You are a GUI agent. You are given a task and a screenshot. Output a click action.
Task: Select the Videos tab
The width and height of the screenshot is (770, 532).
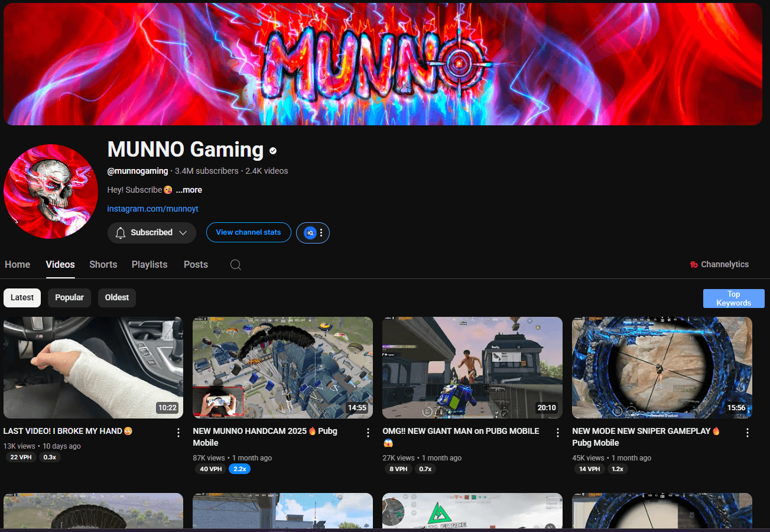coord(60,265)
